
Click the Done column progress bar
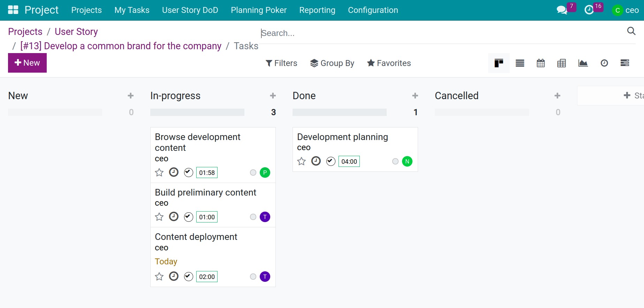(x=340, y=112)
